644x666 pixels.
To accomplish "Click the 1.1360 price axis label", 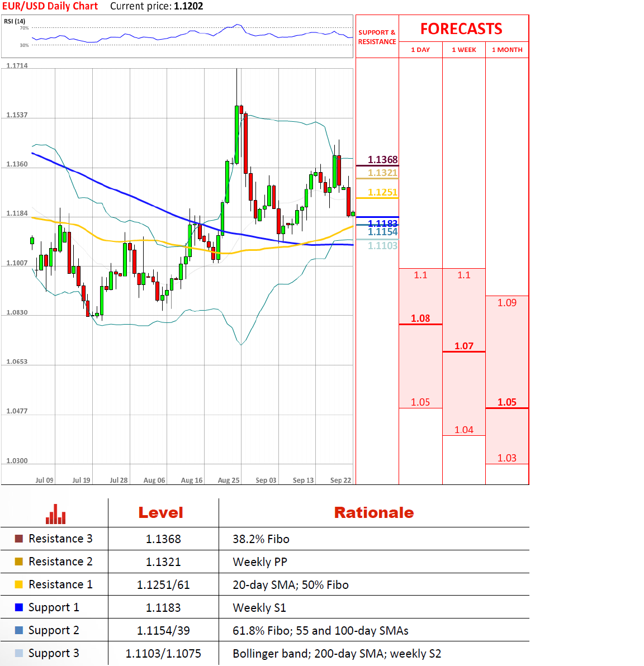I will coord(17,164).
